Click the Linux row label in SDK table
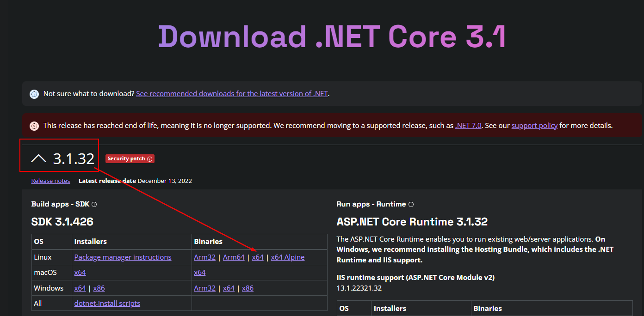This screenshot has width=644, height=316. click(43, 257)
